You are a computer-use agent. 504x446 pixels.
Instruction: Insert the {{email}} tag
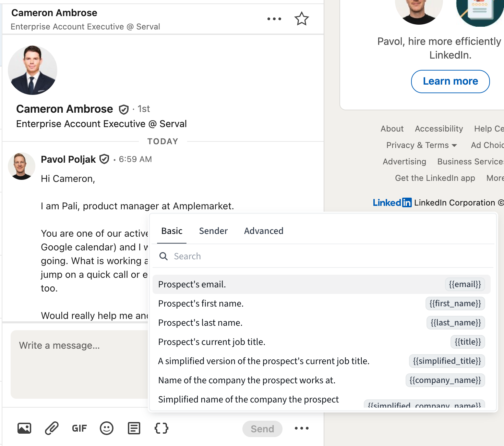465,284
